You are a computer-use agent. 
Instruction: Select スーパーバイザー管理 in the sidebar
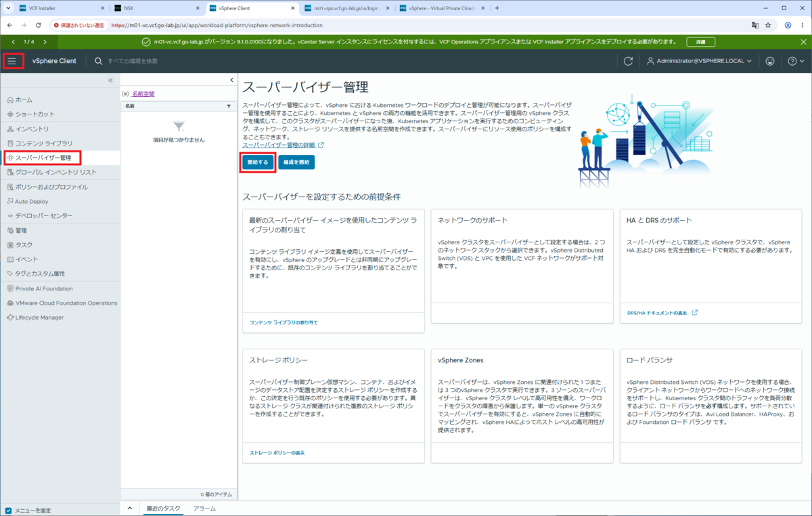click(x=43, y=158)
